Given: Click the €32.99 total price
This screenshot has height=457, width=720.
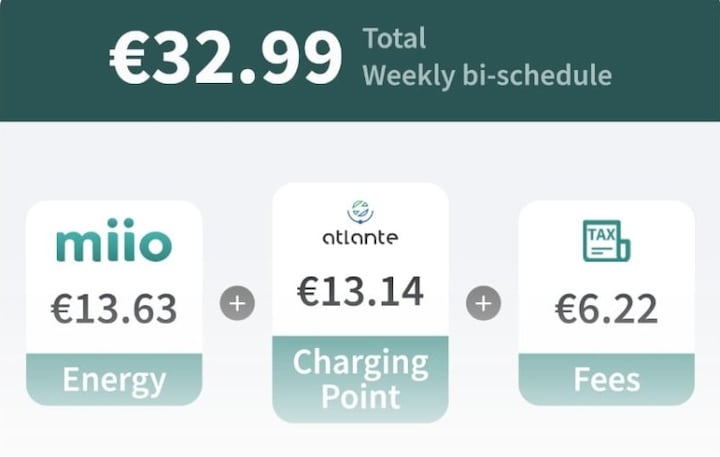Looking at the screenshot, I should [226, 58].
